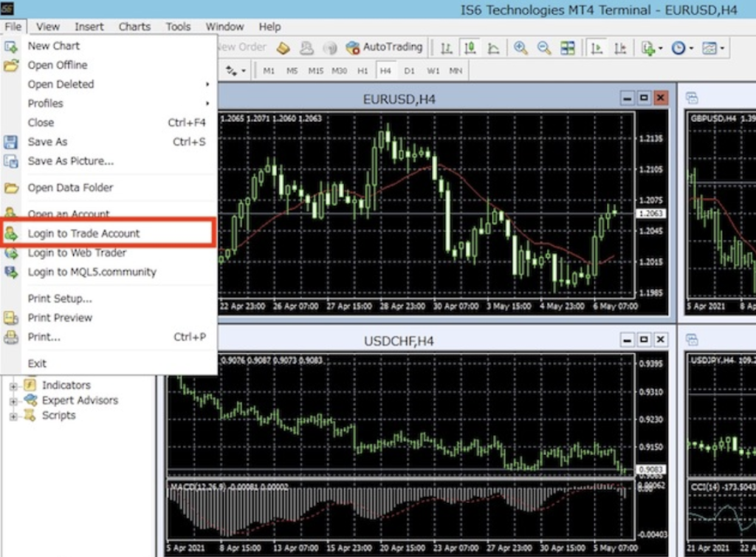Choose Print Setup menu entry
Image resolution: width=756 pixels, height=557 pixels.
[x=109, y=298]
